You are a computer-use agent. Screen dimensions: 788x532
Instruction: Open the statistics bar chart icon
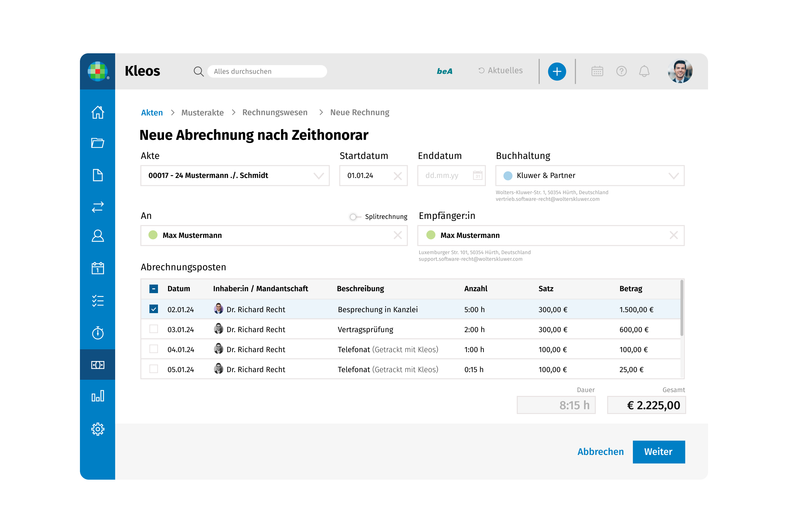98,396
